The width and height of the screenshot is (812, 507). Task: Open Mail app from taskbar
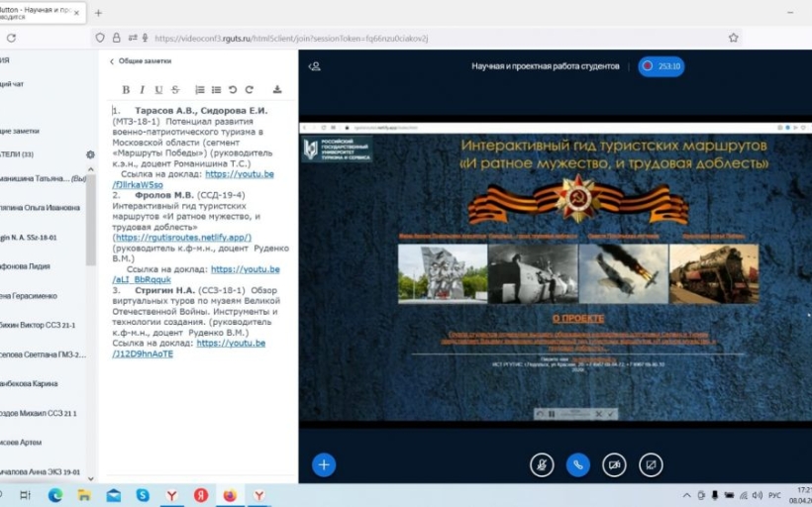(x=114, y=495)
